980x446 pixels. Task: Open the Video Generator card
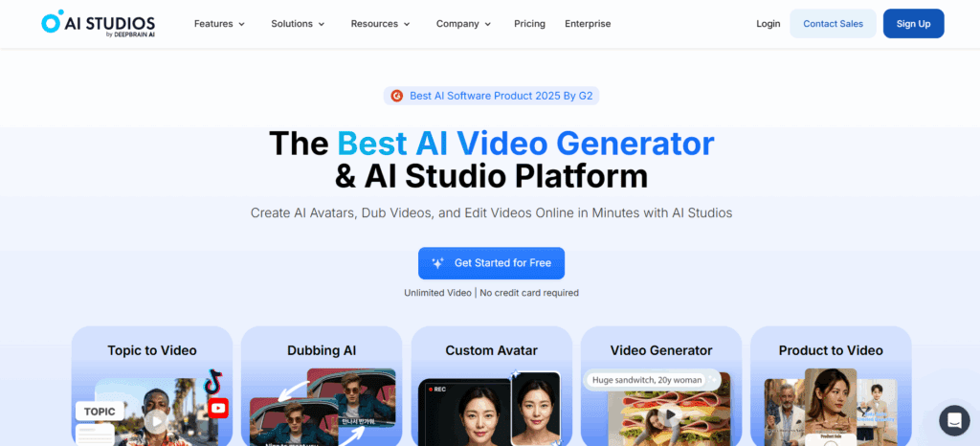[661, 386]
